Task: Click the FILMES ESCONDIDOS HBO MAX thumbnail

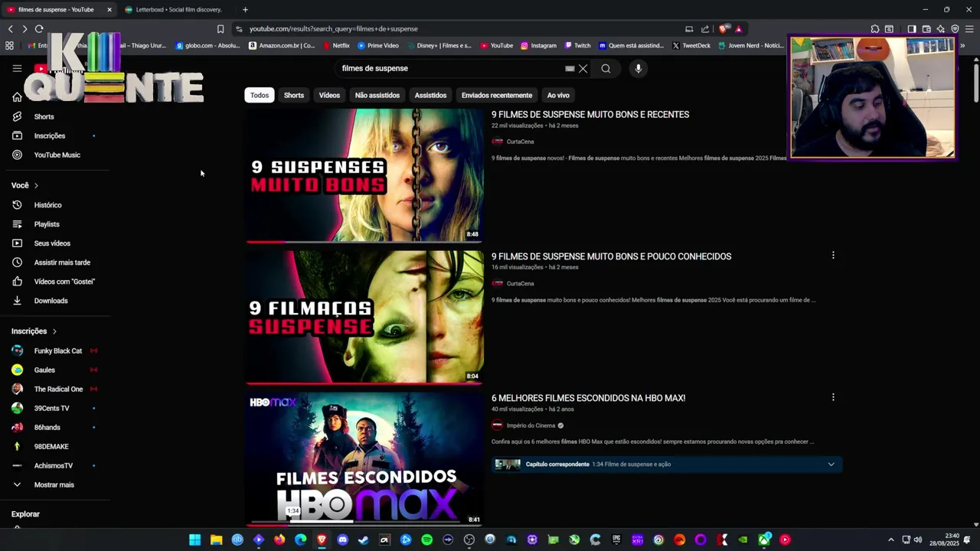Action: click(x=364, y=459)
